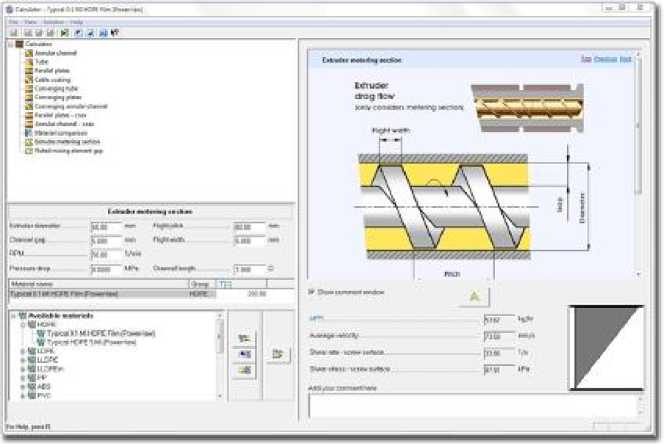The height and width of the screenshot is (444, 665).
Task: Expand the ABS materials group
Action: (x=23, y=387)
